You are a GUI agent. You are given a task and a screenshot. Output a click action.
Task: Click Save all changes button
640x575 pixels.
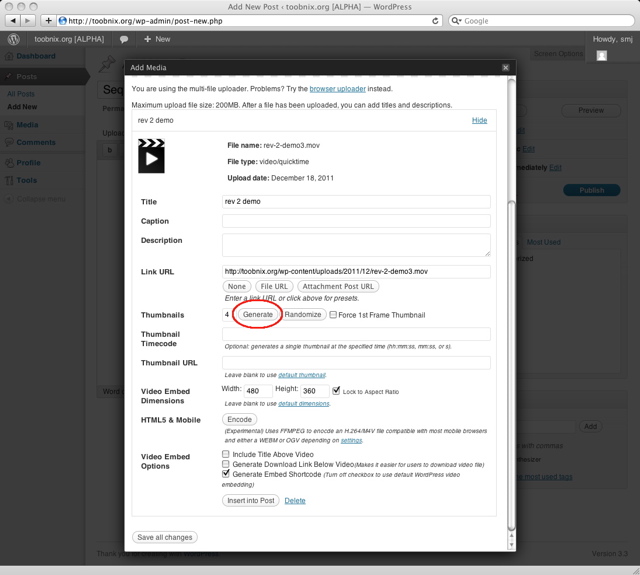click(165, 537)
